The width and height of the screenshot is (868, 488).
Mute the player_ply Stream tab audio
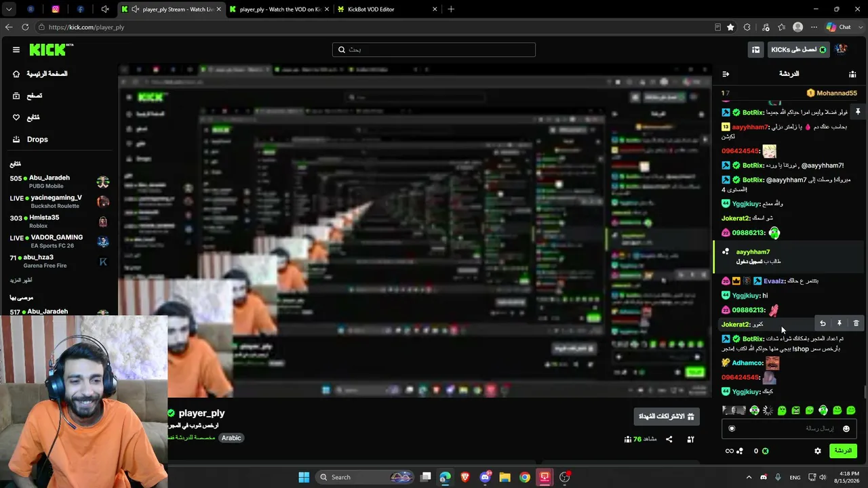136,9
